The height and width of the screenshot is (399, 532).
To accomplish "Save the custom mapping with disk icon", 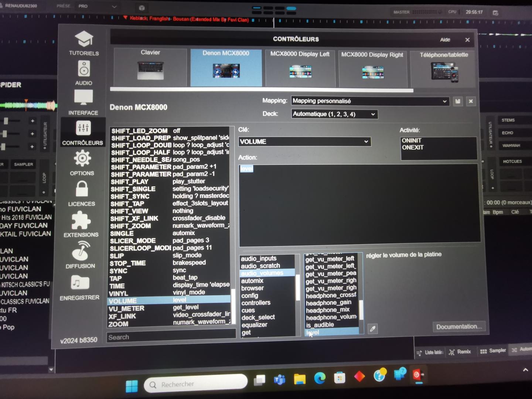I will pos(458,101).
